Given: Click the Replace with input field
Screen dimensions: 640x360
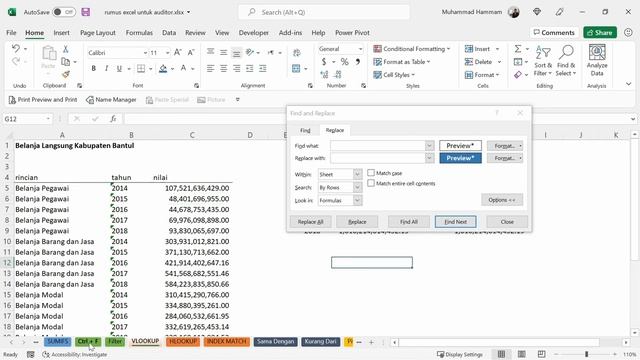Looking at the screenshot, I should 378,158.
